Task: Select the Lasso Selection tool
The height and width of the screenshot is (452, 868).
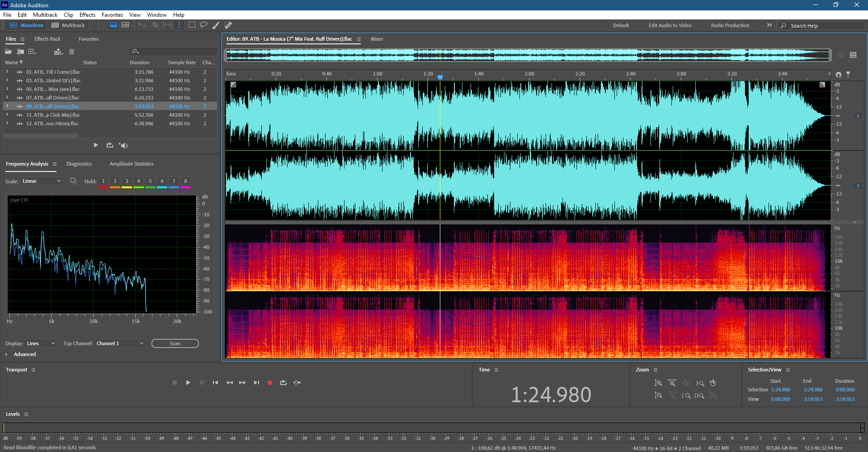Action: [x=204, y=25]
